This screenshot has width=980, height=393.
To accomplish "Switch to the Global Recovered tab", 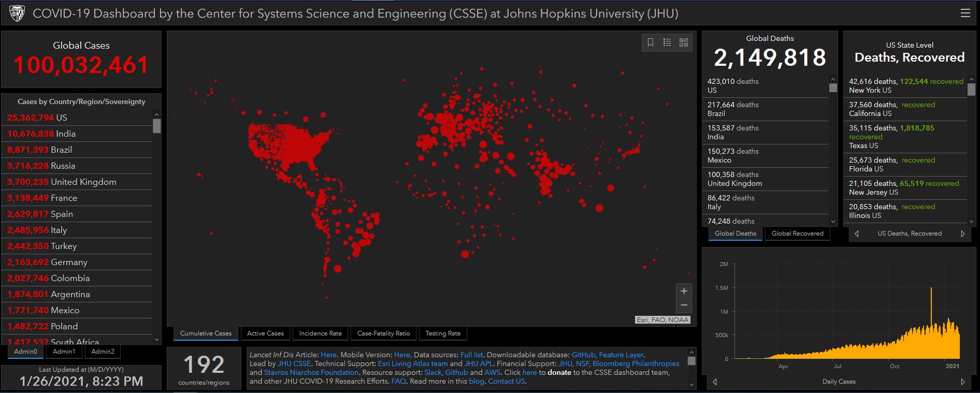I will pos(797,234).
